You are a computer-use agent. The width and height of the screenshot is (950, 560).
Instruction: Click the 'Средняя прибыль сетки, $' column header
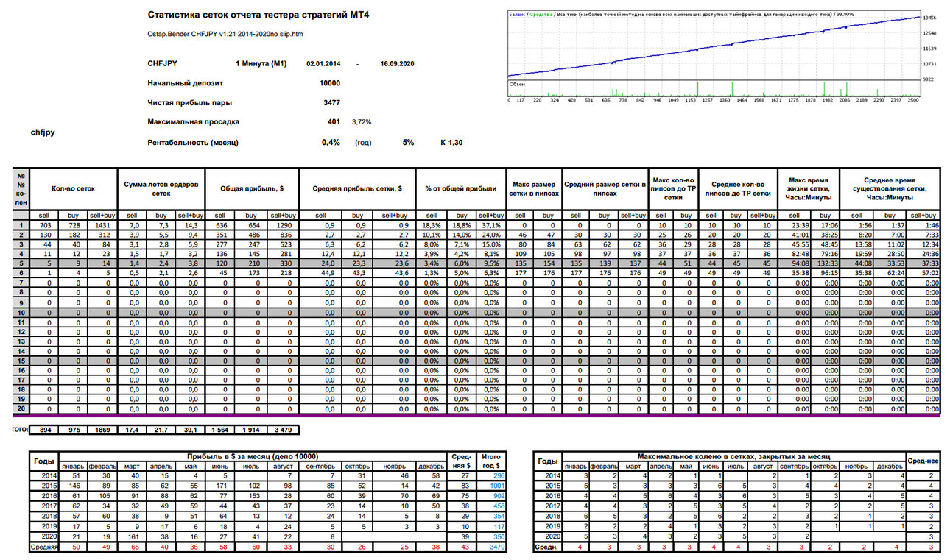click(x=357, y=188)
